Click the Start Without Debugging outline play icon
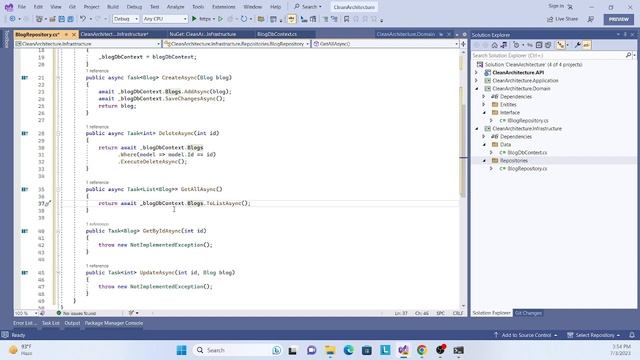This screenshot has height=360, width=640. tap(220, 19)
